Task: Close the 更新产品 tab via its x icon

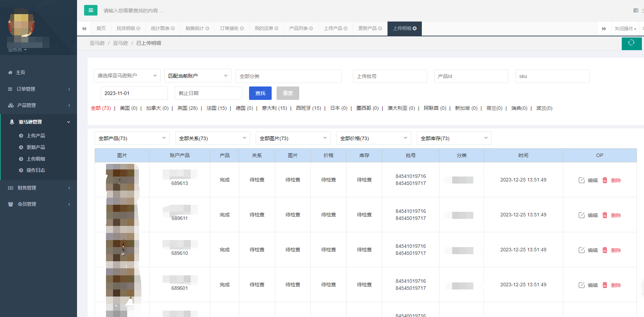Action: (380, 29)
